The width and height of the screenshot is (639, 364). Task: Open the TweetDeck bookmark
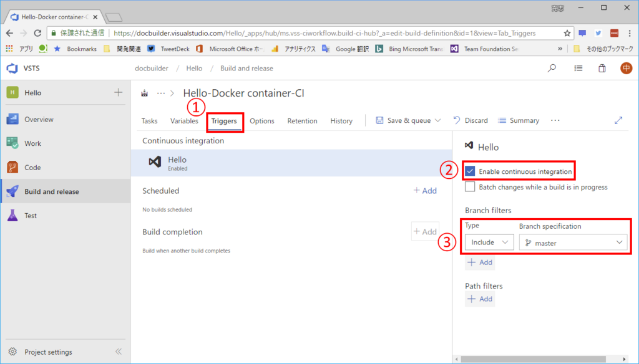tap(168, 49)
